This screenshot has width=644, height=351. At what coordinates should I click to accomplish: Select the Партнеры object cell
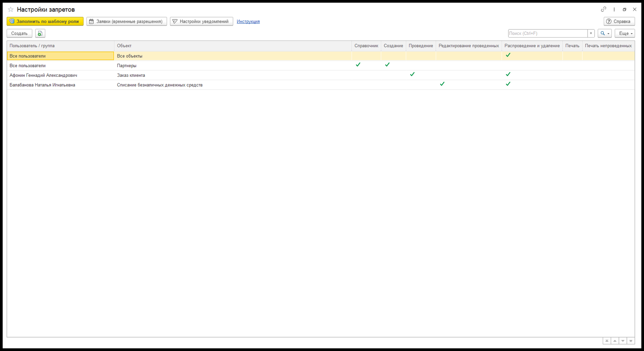pyautogui.click(x=233, y=66)
